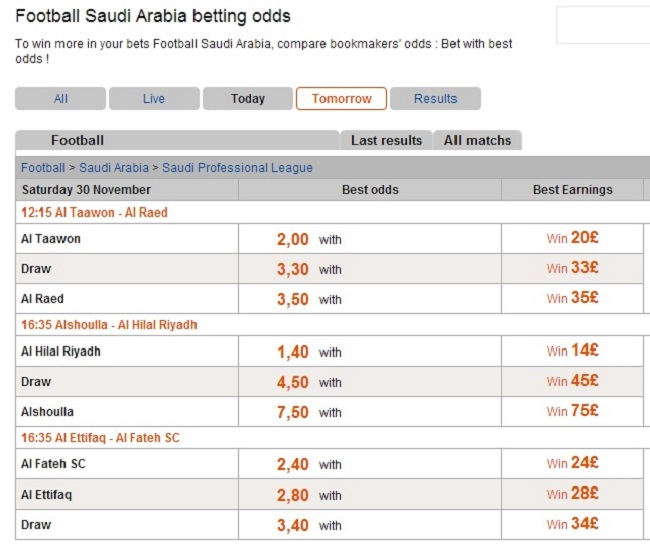650x558 pixels.
Task: Click the Last results tab
Action: click(386, 140)
